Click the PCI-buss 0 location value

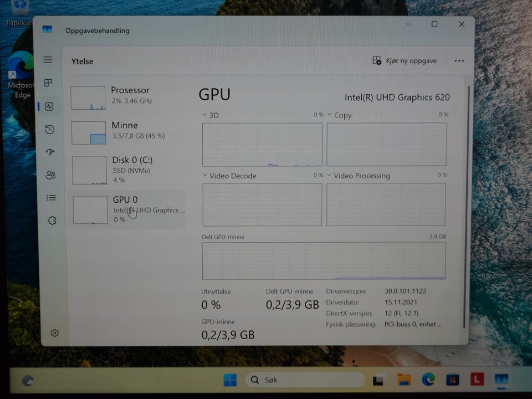pos(413,324)
